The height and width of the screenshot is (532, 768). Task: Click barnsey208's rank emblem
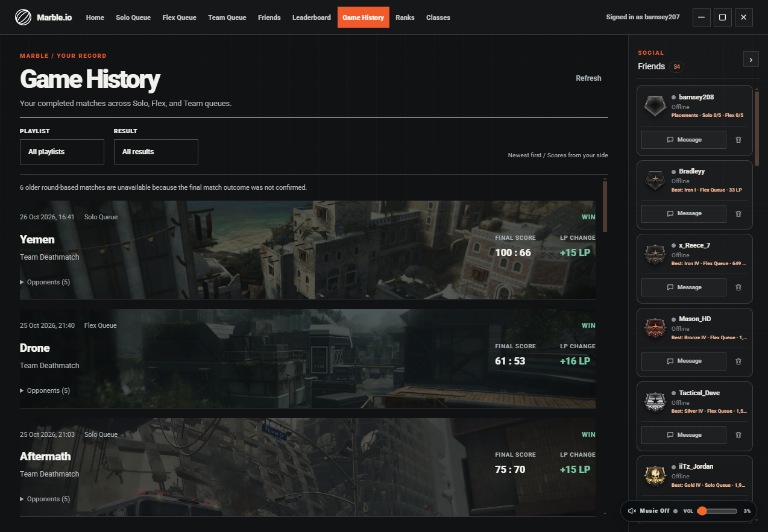[654, 106]
